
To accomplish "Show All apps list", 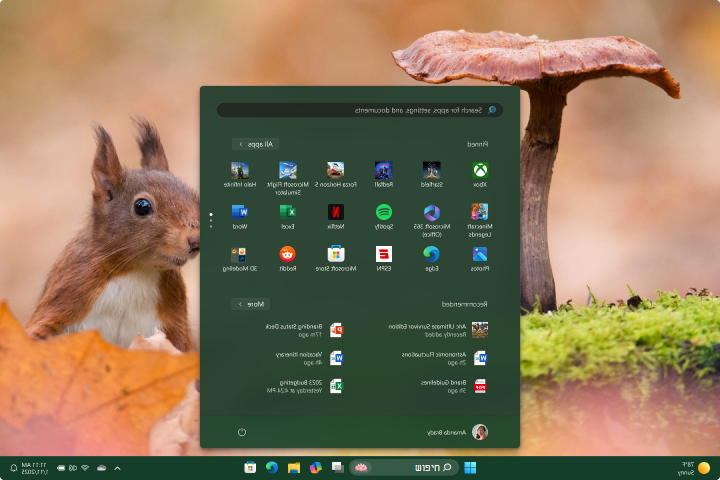I will 255,144.
